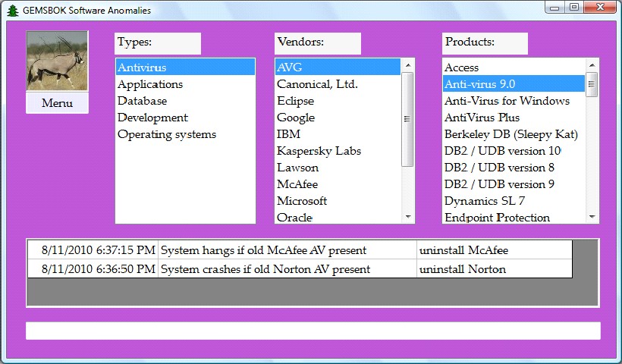Pick Microsoft from the Vendors list

(x=302, y=201)
